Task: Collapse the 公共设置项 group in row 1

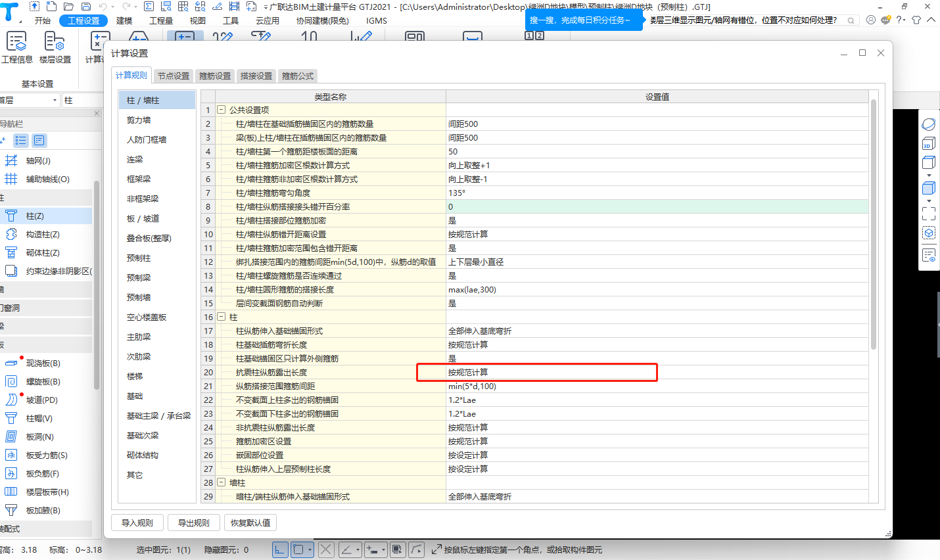Action: pyautogui.click(x=222, y=110)
